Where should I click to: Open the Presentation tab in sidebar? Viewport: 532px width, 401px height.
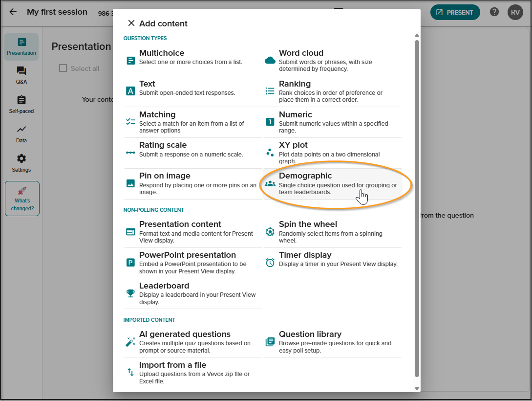pyautogui.click(x=21, y=47)
